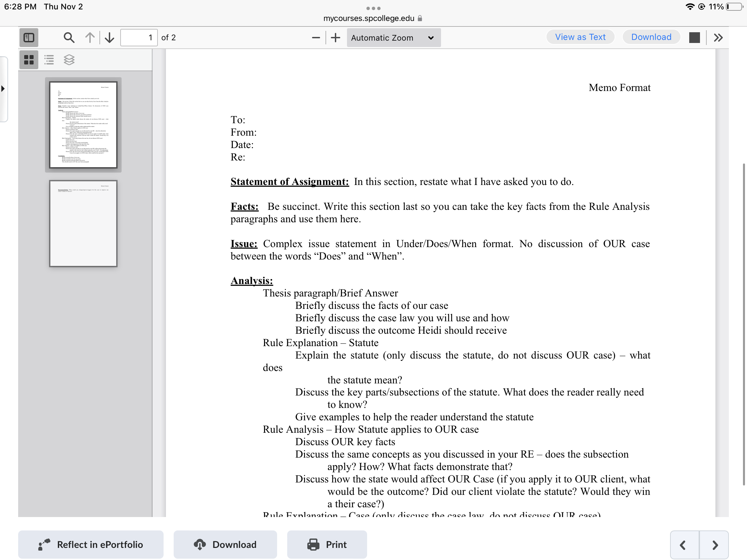The image size is (747, 560).
Task: Switch to thumbnails view tab
Action: pyautogui.click(x=29, y=60)
